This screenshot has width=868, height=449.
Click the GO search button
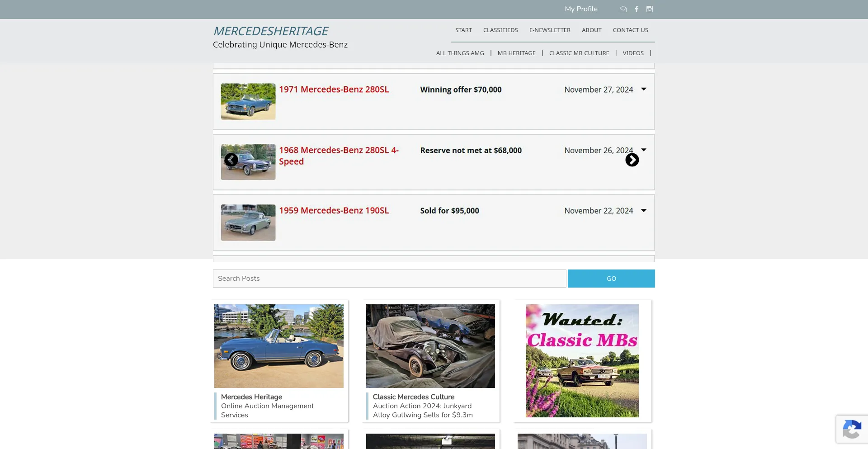tap(611, 279)
